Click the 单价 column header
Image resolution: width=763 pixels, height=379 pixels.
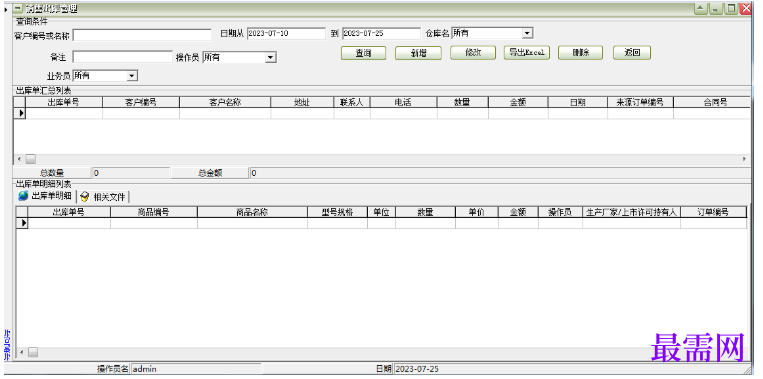(476, 212)
